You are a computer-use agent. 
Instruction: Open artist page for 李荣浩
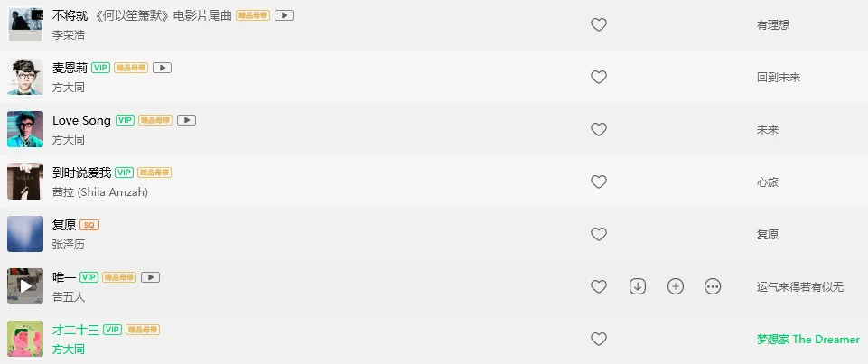[69, 35]
